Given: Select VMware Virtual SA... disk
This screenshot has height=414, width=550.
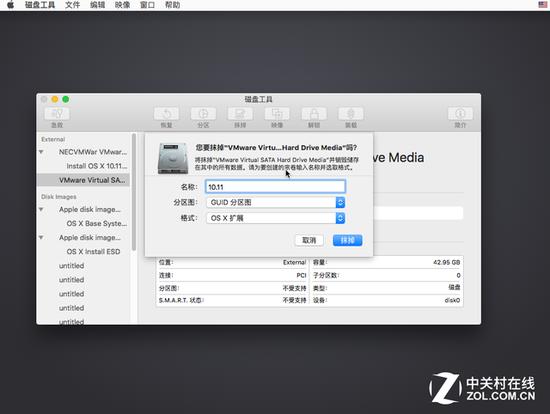Looking at the screenshot, I should coord(83,180).
